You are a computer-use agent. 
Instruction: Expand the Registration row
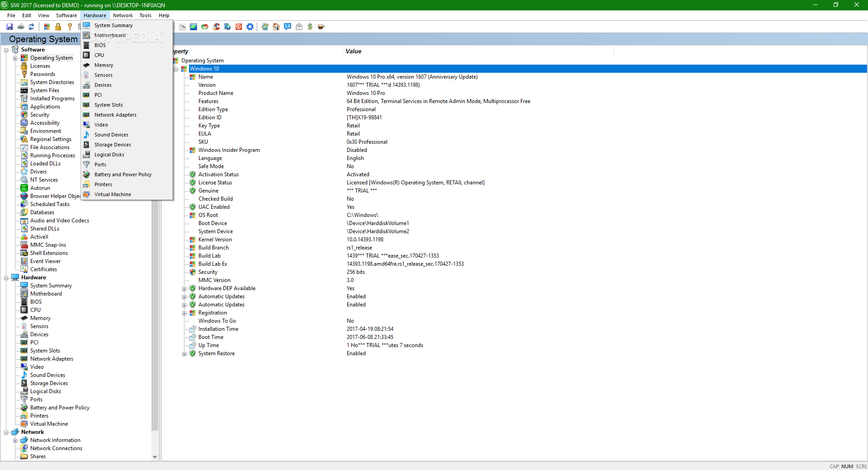[184, 313]
